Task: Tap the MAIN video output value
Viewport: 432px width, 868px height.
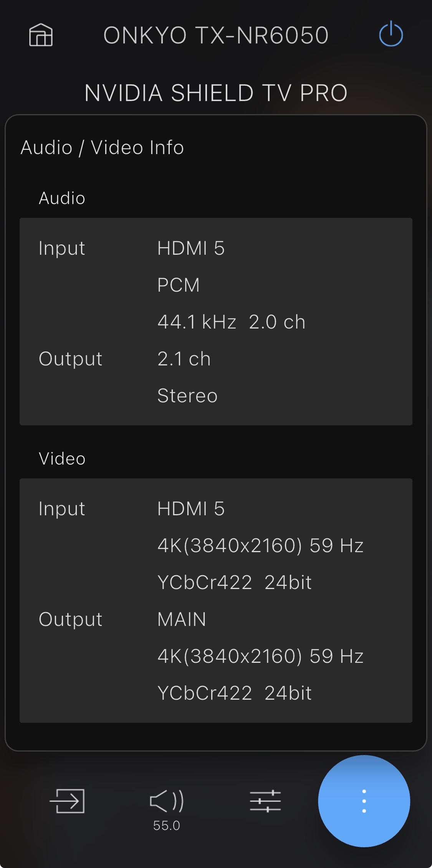Action: coord(182,619)
